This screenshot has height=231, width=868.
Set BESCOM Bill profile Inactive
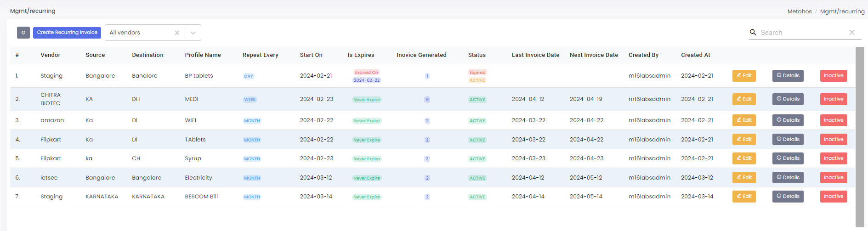coord(834,197)
